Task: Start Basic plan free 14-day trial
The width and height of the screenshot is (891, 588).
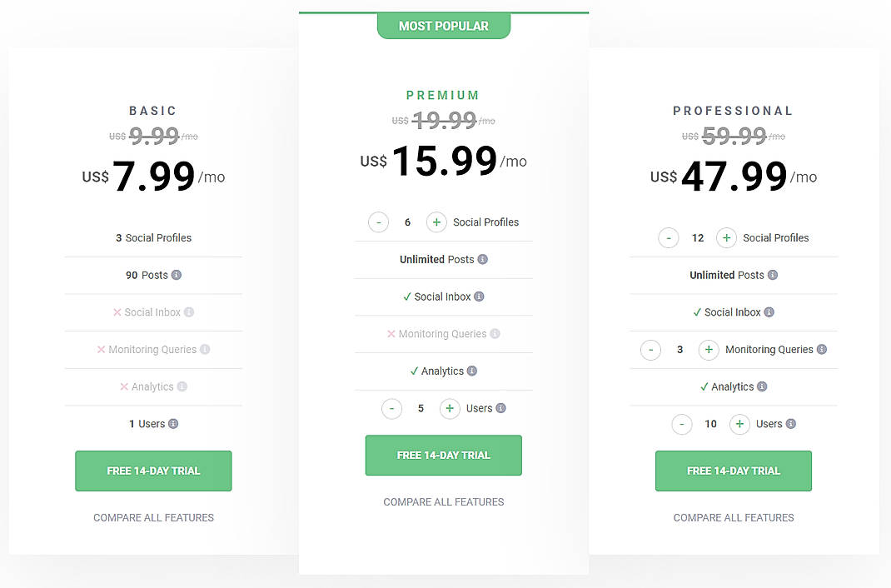Action: click(153, 471)
